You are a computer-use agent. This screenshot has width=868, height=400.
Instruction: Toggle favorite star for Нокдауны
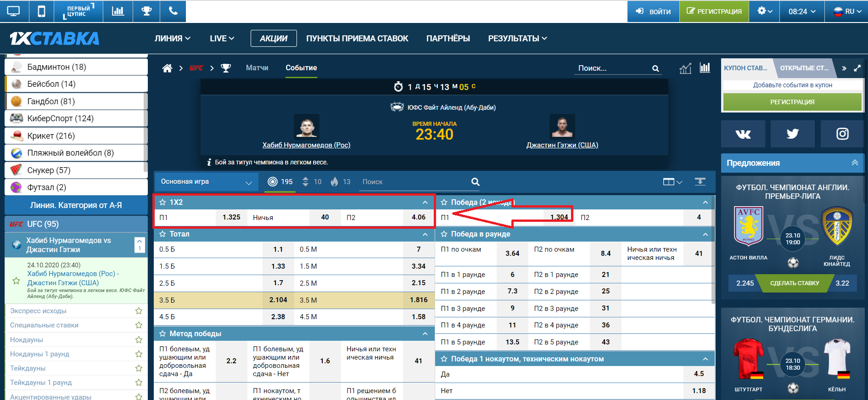click(x=139, y=340)
